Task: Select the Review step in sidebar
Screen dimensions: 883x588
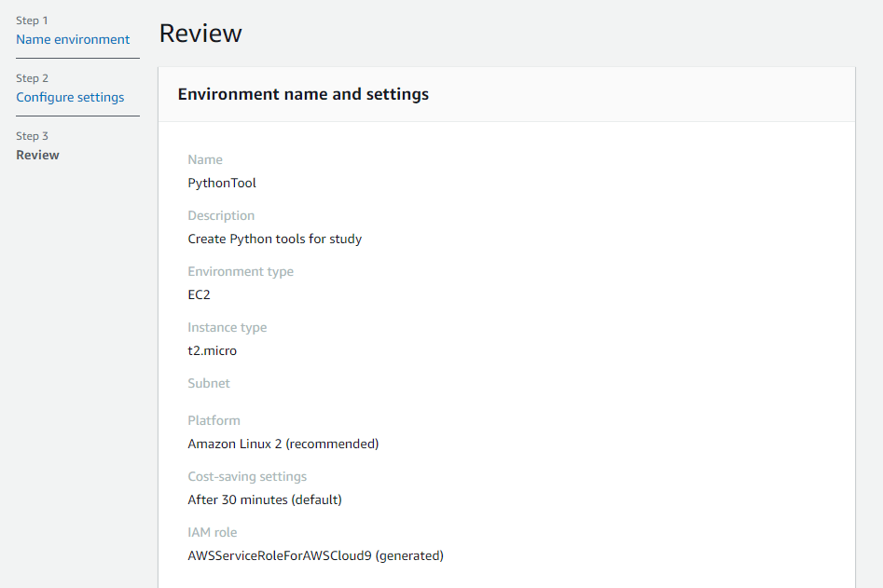Action: (x=37, y=155)
